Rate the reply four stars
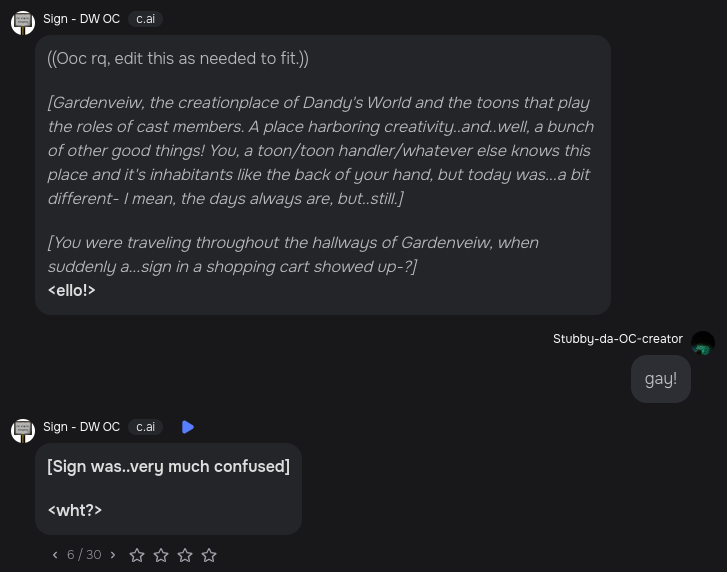Viewport: 727px width, 572px height. pos(209,555)
